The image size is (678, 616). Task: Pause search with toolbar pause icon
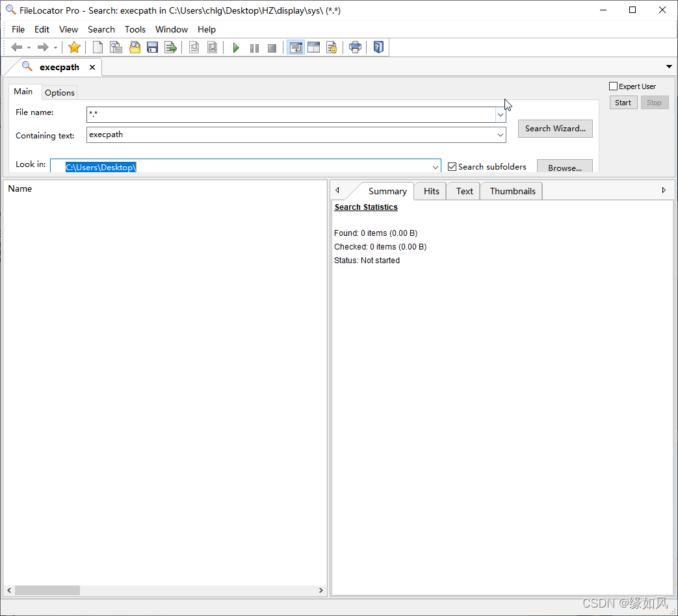pyautogui.click(x=254, y=48)
